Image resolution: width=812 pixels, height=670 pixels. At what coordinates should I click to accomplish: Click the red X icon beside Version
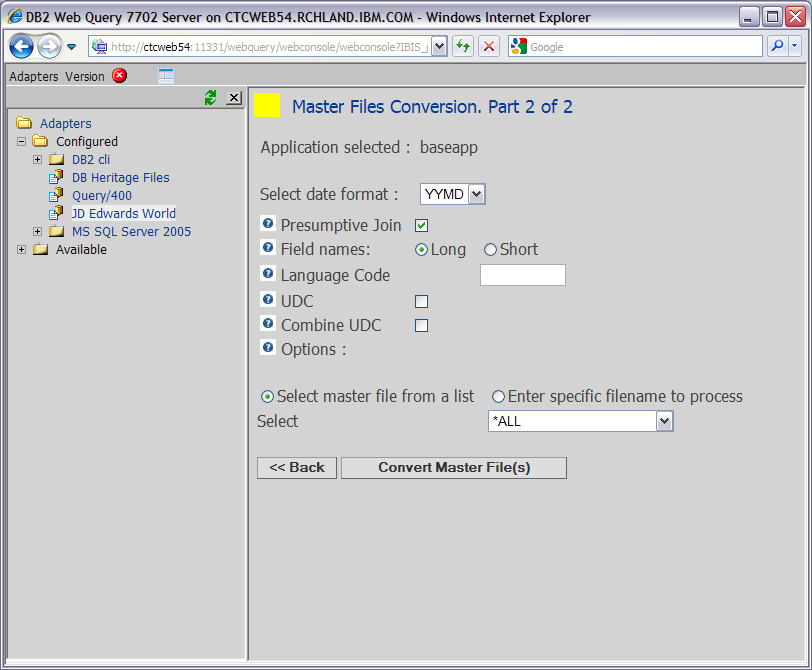[x=120, y=76]
